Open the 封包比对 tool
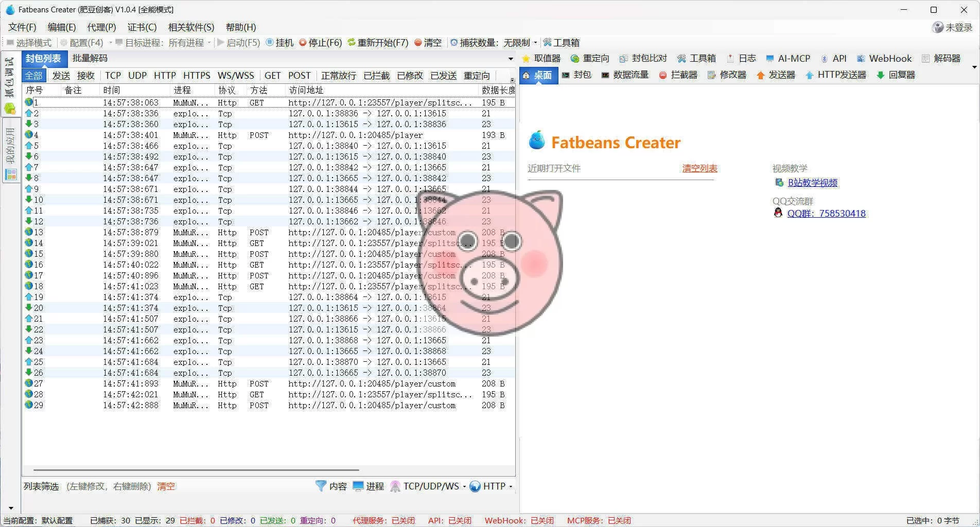The width and height of the screenshot is (980, 527). click(643, 59)
